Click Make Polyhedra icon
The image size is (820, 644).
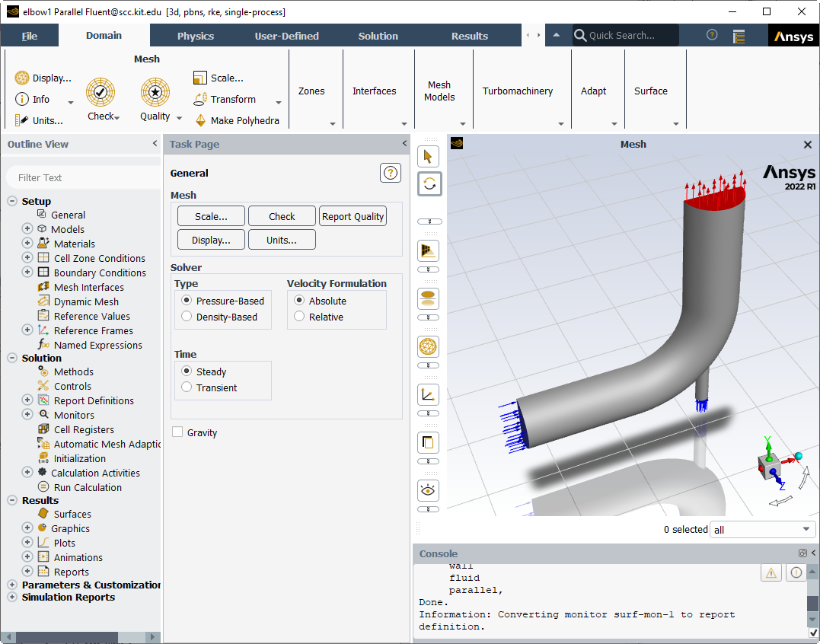[x=201, y=120]
